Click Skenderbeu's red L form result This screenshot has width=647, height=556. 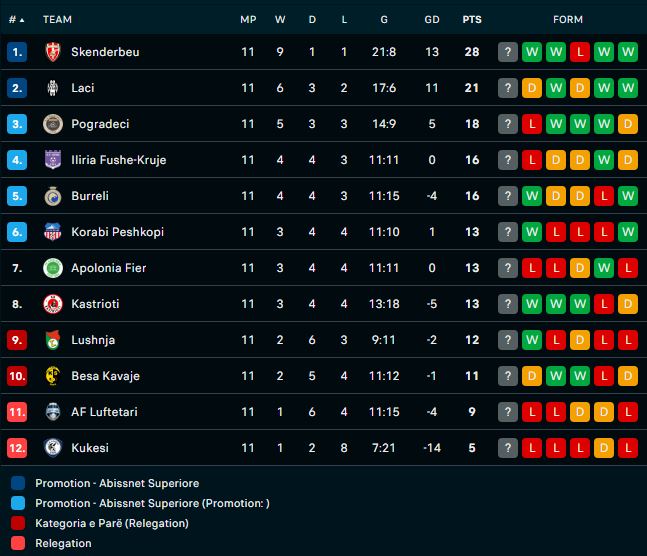[580, 52]
